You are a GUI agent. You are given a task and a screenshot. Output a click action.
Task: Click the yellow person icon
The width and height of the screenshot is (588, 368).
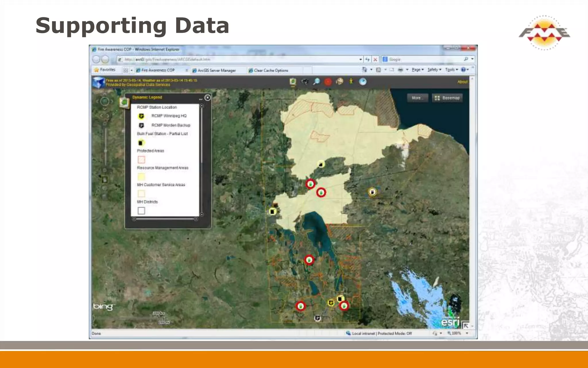pos(351,82)
